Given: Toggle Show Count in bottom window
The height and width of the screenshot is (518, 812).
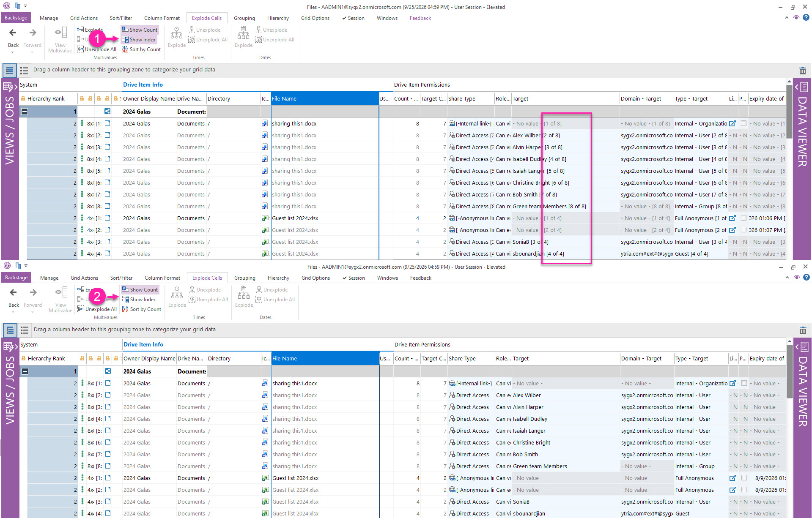Looking at the screenshot, I should coord(140,290).
